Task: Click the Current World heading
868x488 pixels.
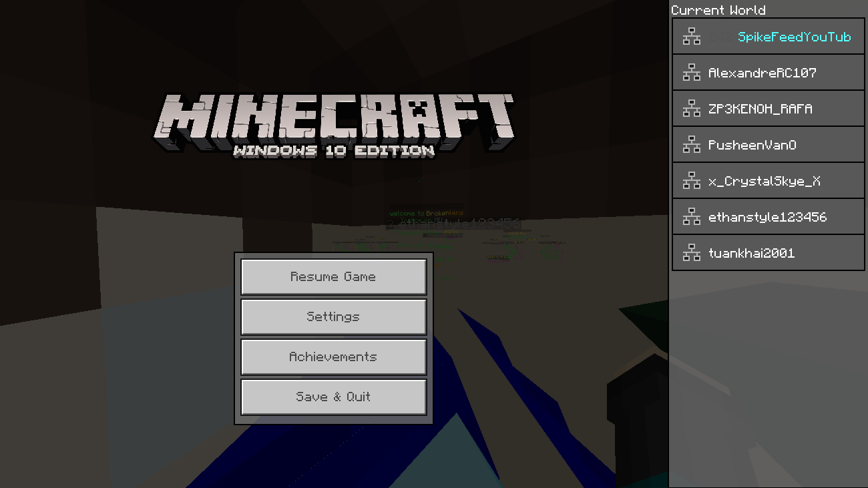Action: (x=718, y=10)
